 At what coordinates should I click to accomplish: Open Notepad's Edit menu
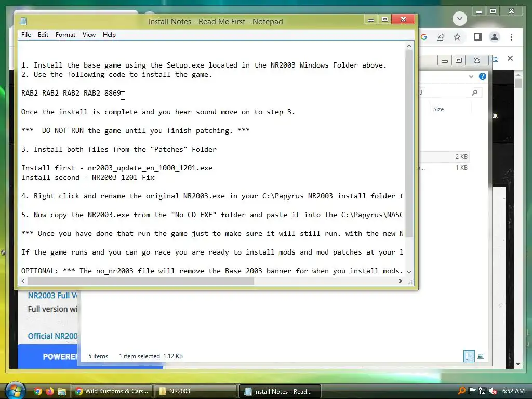point(43,35)
